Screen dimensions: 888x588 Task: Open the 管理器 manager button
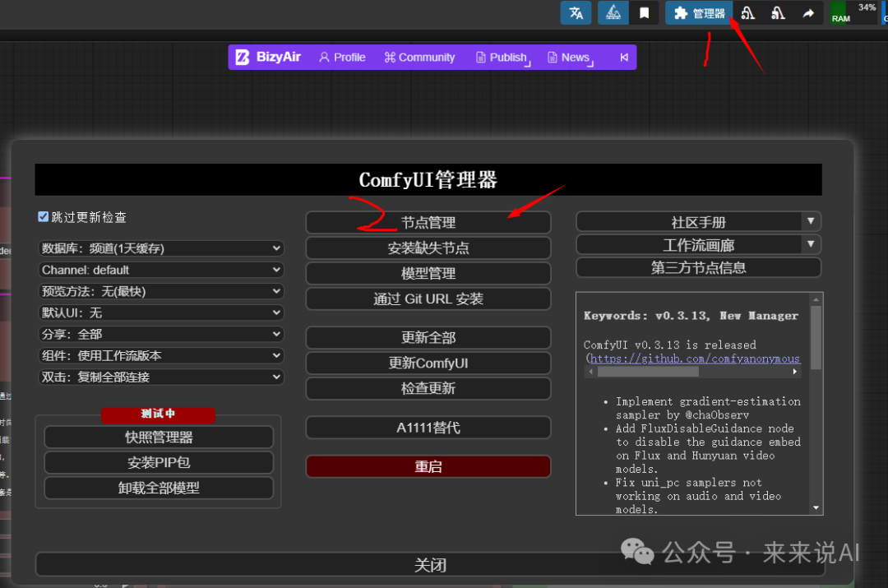tap(699, 12)
